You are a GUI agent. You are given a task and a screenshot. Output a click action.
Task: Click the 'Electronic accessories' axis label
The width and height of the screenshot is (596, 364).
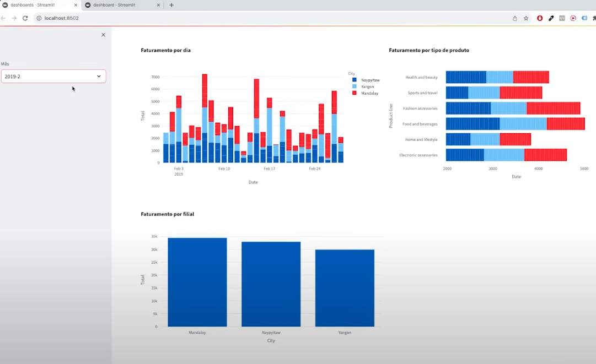[418, 155]
